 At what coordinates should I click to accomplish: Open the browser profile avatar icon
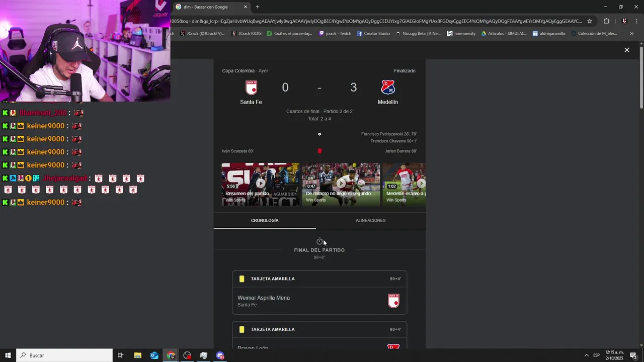pos(624,21)
